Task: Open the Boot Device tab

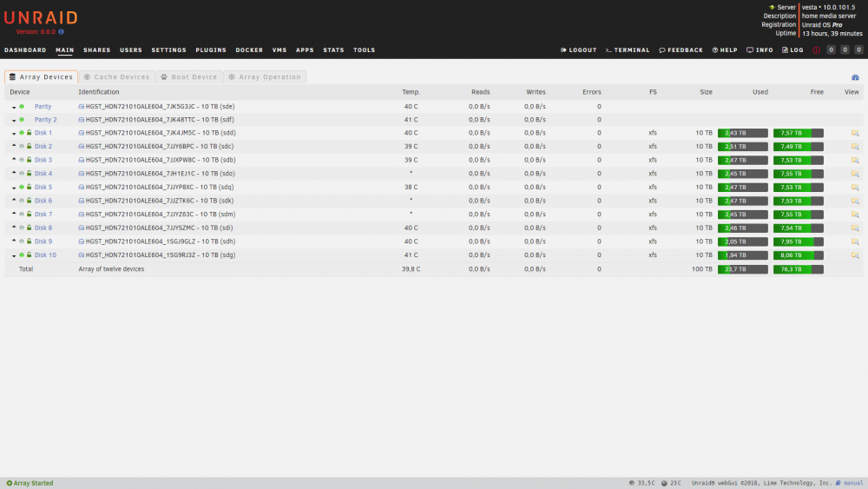Action: [189, 77]
